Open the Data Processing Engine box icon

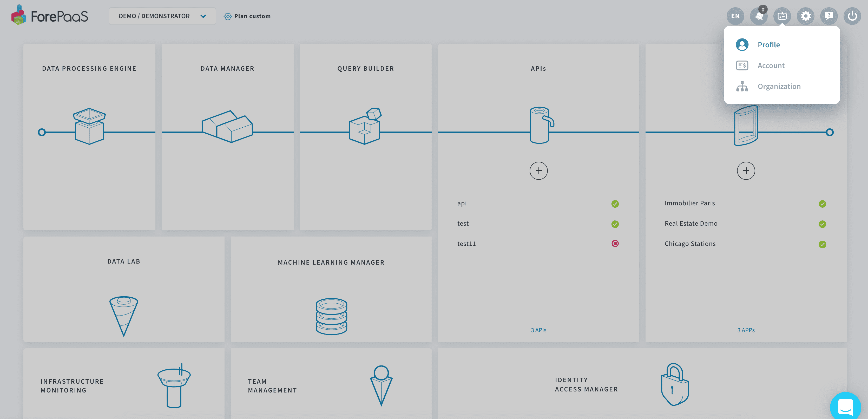click(89, 126)
